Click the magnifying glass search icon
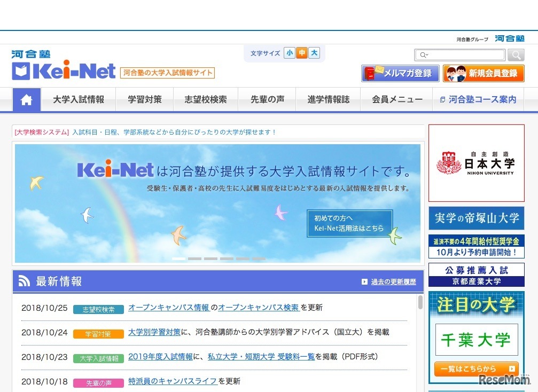The width and height of the screenshot is (538, 392). click(x=516, y=54)
